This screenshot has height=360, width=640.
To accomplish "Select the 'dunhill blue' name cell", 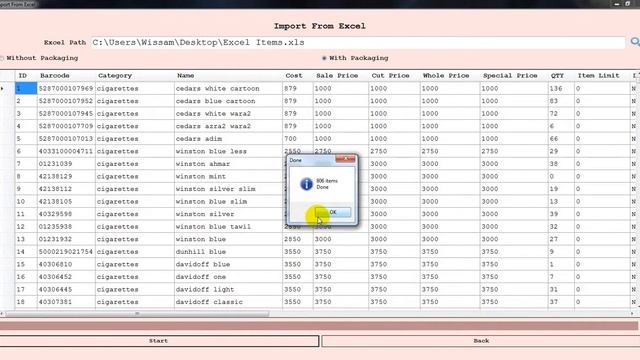I will 228,252.
